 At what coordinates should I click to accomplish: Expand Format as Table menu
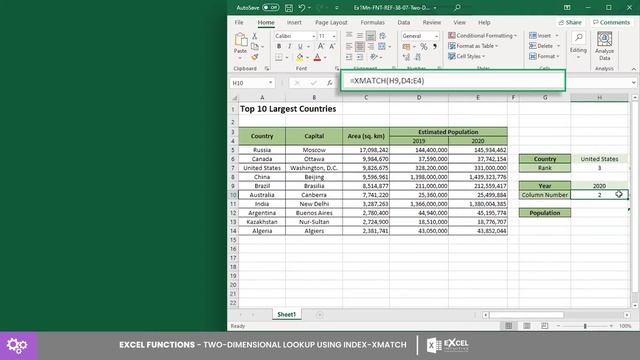(473, 46)
